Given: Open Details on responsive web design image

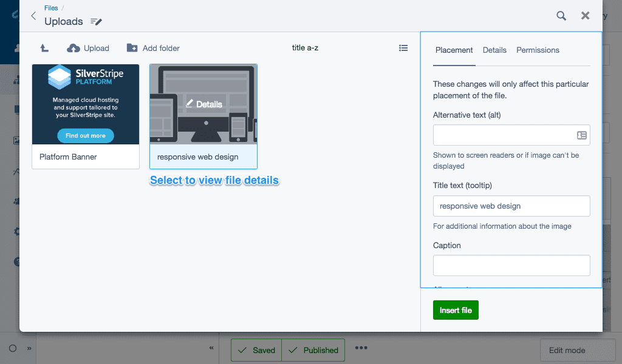Looking at the screenshot, I should 203,104.
